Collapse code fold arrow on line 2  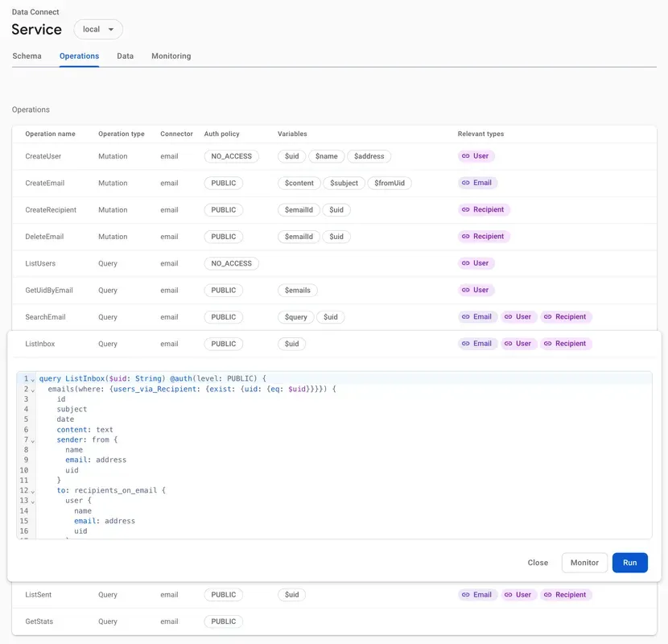coord(33,390)
